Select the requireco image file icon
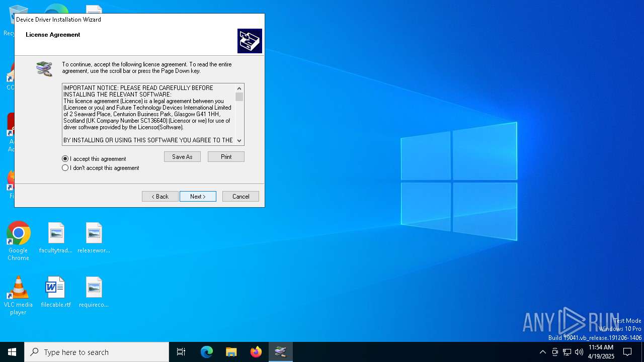This screenshot has height=362, width=644. 94,292
